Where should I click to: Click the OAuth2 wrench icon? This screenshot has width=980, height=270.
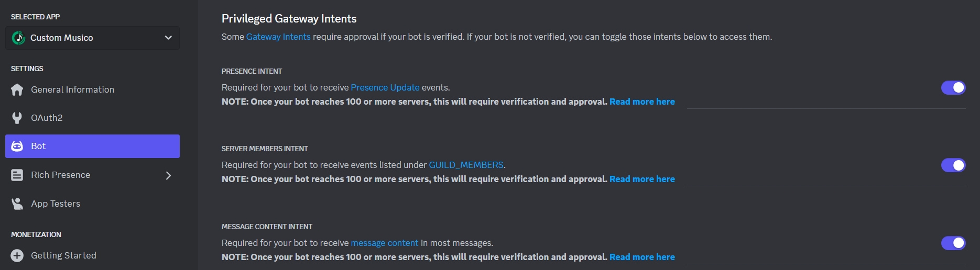click(x=17, y=118)
